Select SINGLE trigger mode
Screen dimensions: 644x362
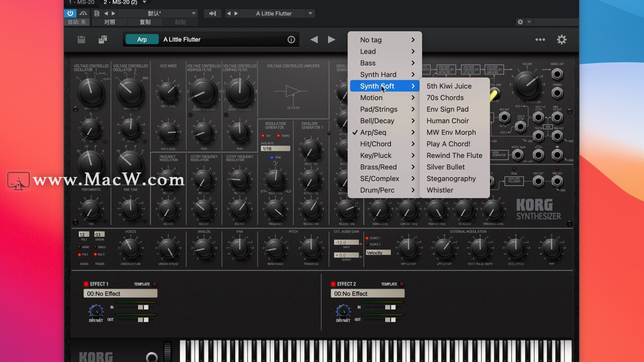pos(96,247)
